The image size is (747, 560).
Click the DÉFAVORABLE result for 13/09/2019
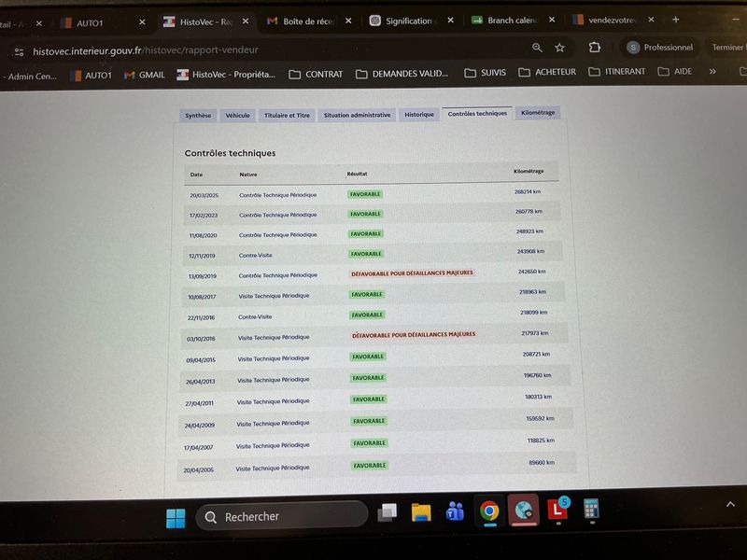(x=412, y=273)
